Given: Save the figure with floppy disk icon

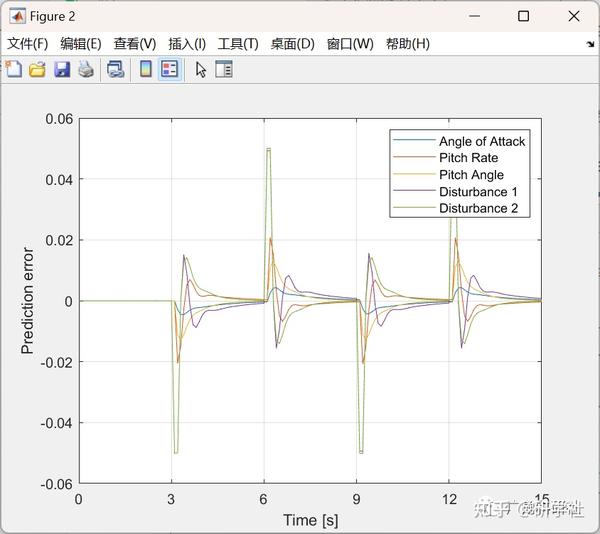Looking at the screenshot, I should point(62,70).
